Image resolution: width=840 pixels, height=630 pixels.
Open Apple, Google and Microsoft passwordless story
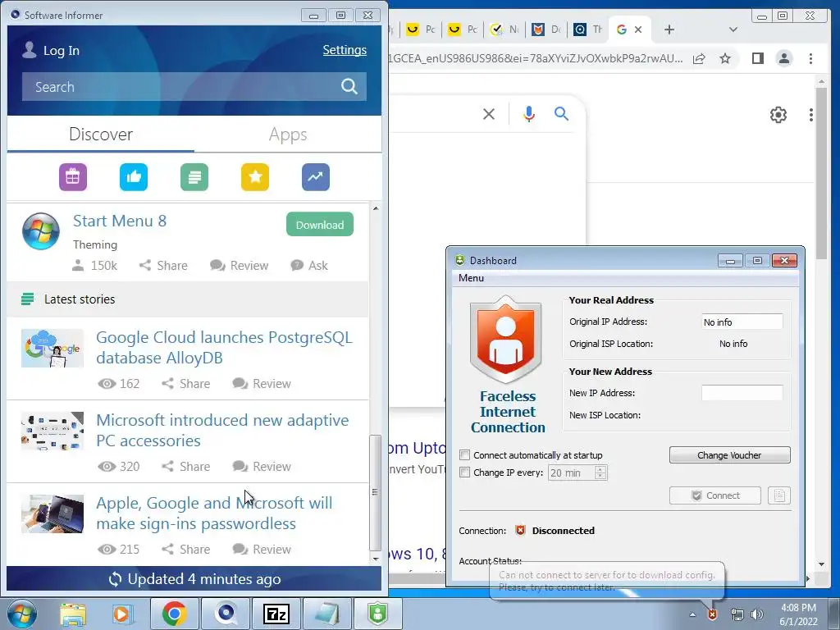(214, 514)
